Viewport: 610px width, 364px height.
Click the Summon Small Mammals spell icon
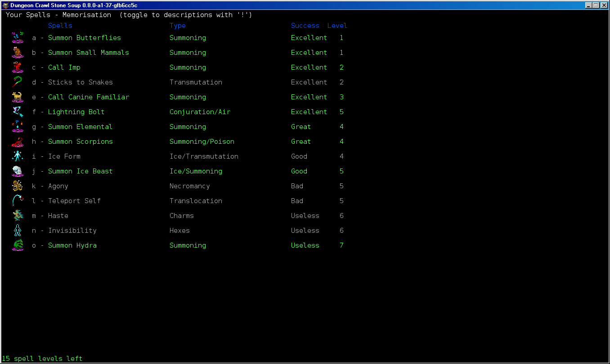click(x=18, y=53)
